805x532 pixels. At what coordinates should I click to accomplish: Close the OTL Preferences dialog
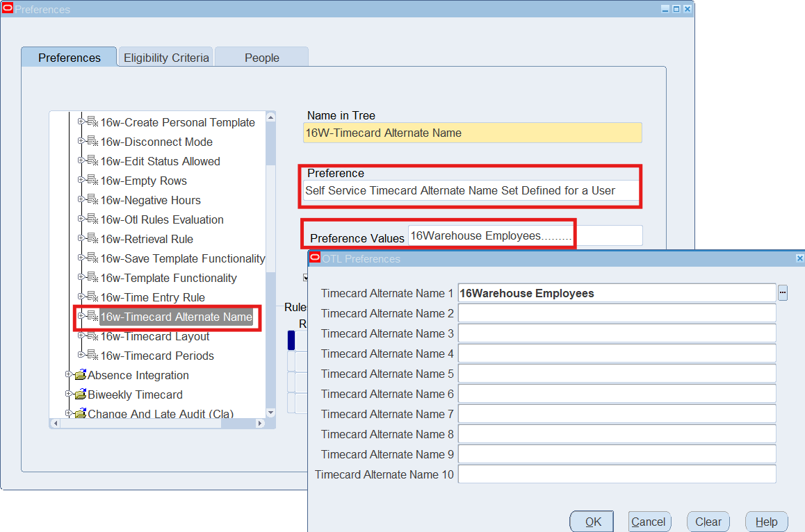[x=799, y=258]
